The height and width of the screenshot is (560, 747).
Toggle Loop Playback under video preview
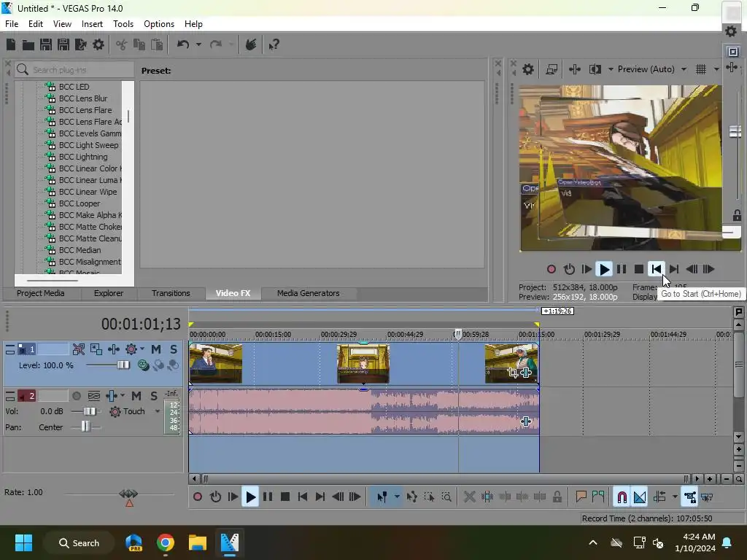pyautogui.click(x=569, y=270)
